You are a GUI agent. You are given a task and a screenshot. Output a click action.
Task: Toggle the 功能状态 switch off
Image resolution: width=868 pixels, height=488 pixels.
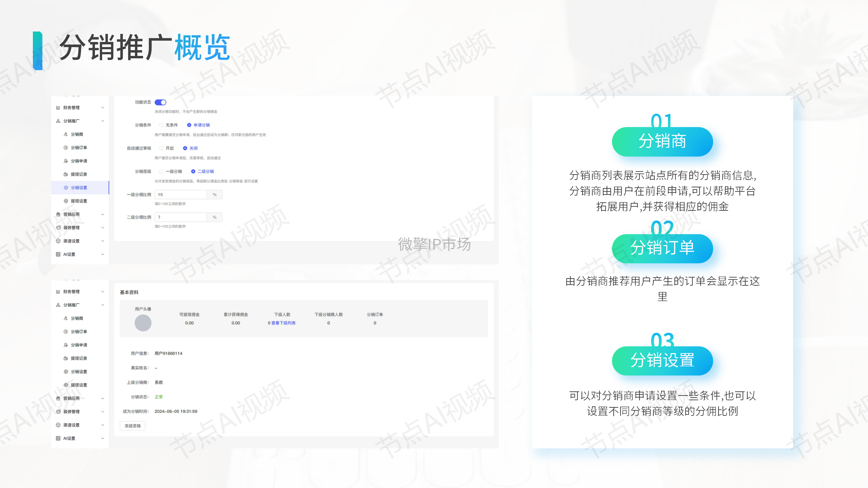(160, 102)
